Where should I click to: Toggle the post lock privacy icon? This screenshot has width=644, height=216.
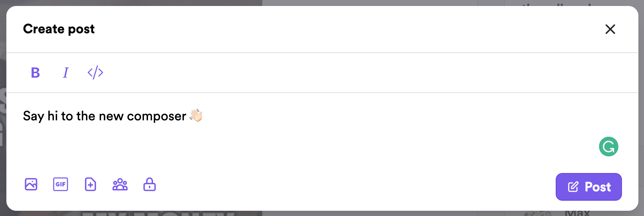click(x=150, y=184)
